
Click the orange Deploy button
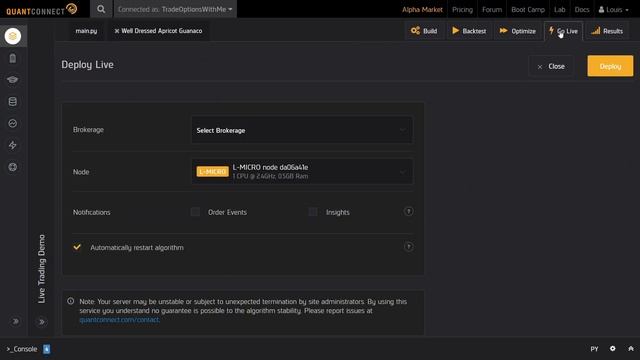pos(610,66)
